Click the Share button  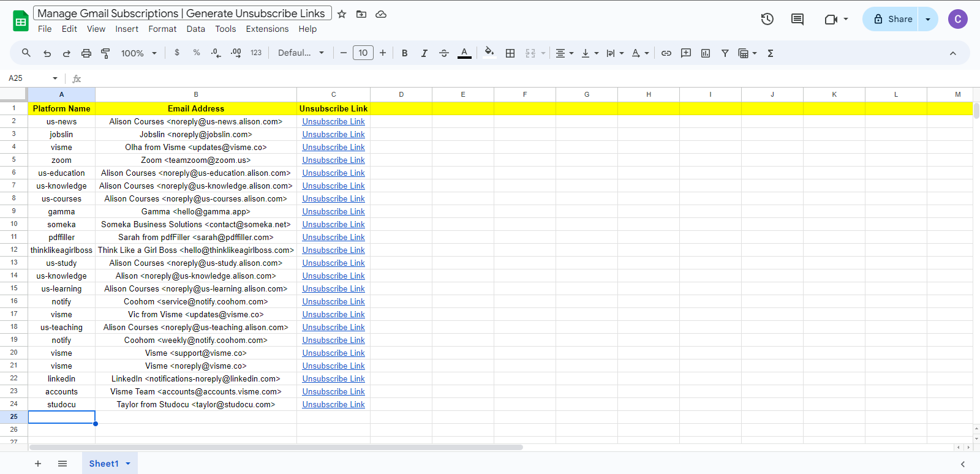[x=891, y=19]
